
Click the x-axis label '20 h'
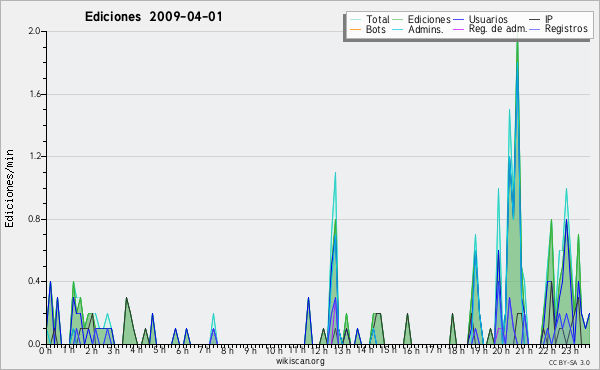point(501,351)
